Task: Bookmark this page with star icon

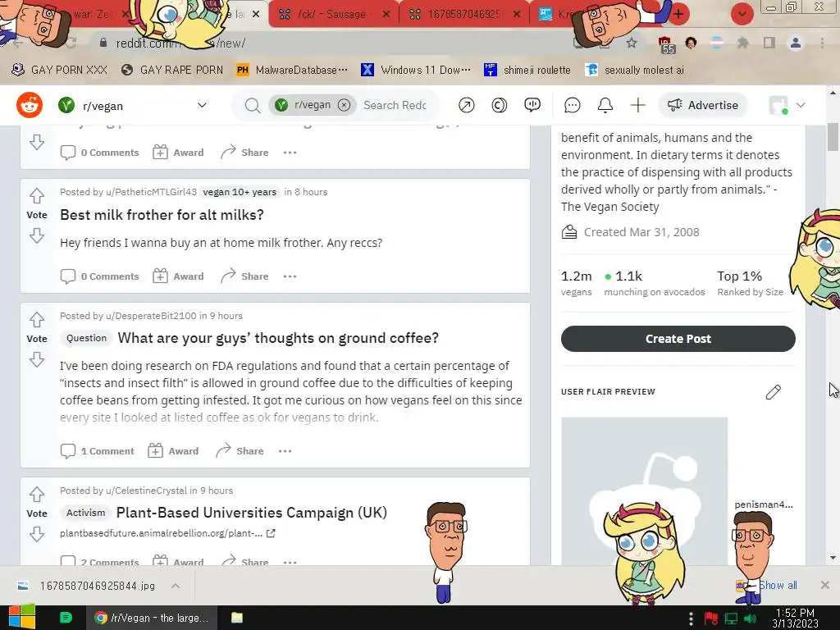Action: (x=632, y=43)
